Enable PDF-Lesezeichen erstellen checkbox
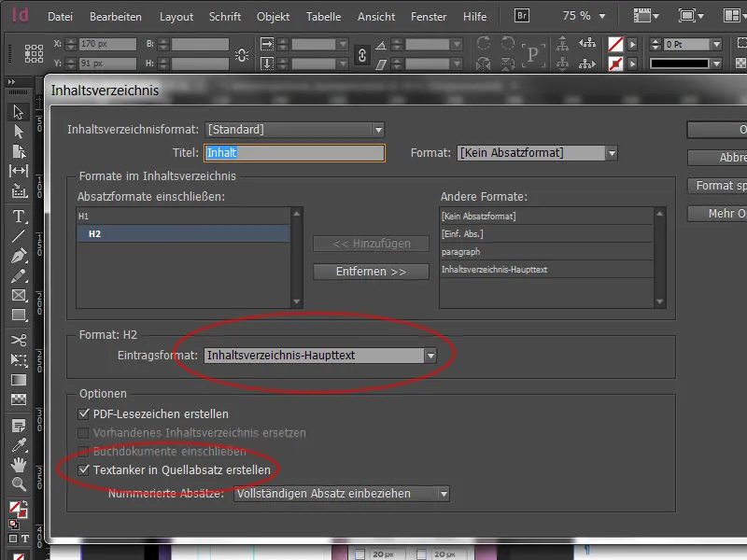Screen dimensions: 747x560 tap(83, 413)
